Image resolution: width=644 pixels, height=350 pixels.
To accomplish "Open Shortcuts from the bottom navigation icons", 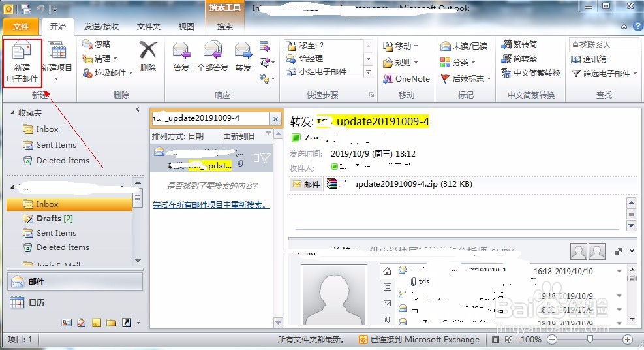I will click(x=126, y=323).
